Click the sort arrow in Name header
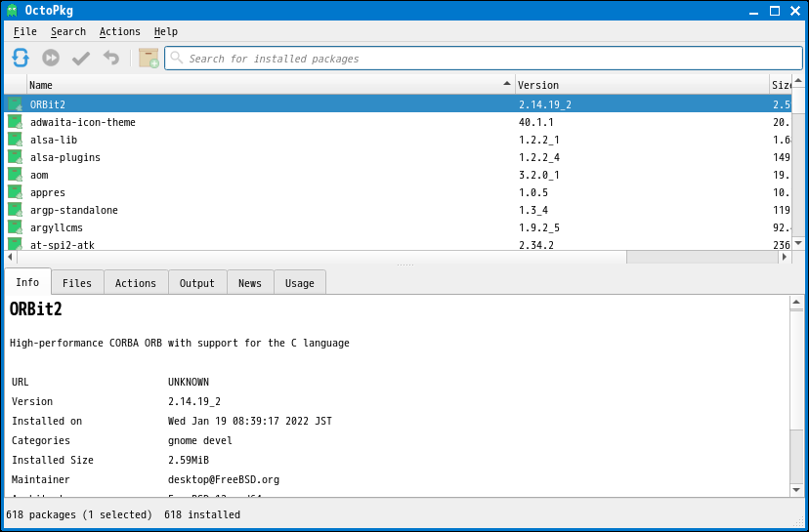Screen dimensions: 809x532 pyautogui.click(x=508, y=84)
